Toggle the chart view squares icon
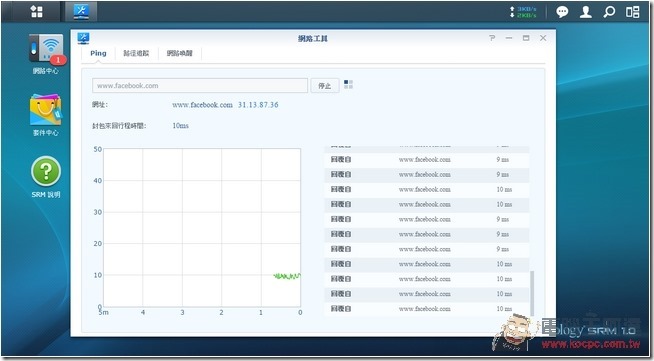 pos(348,85)
